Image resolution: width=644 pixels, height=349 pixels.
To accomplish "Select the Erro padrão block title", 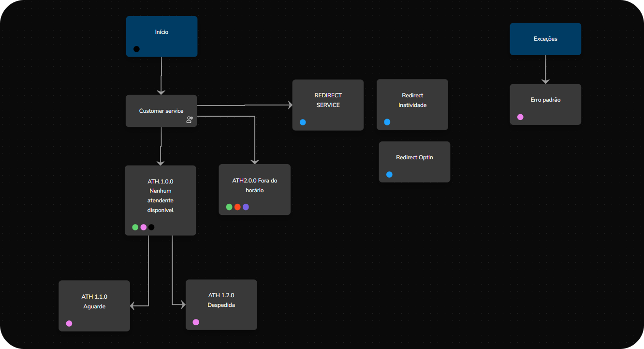I will (545, 100).
